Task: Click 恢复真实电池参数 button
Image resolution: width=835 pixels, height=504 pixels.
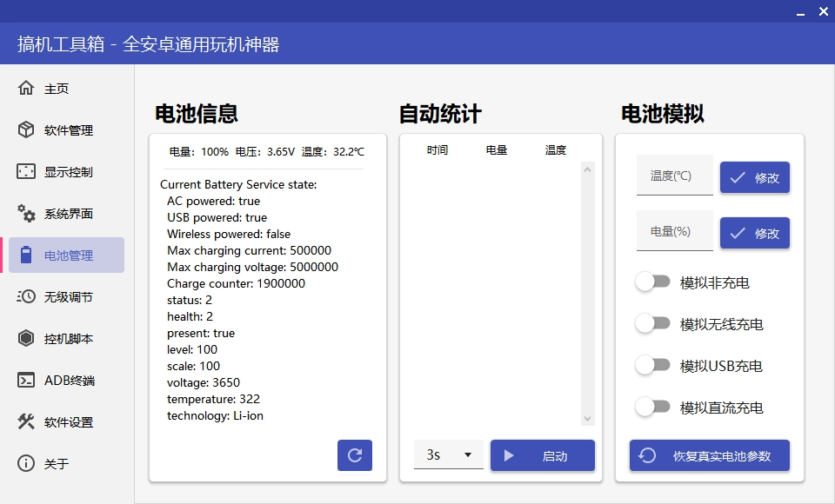Action: (x=709, y=455)
